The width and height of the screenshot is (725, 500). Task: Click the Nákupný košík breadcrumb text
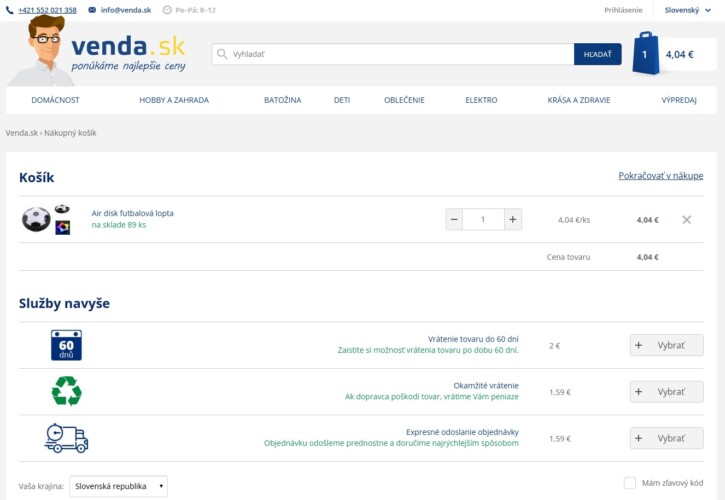pyautogui.click(x=70, y=133)
